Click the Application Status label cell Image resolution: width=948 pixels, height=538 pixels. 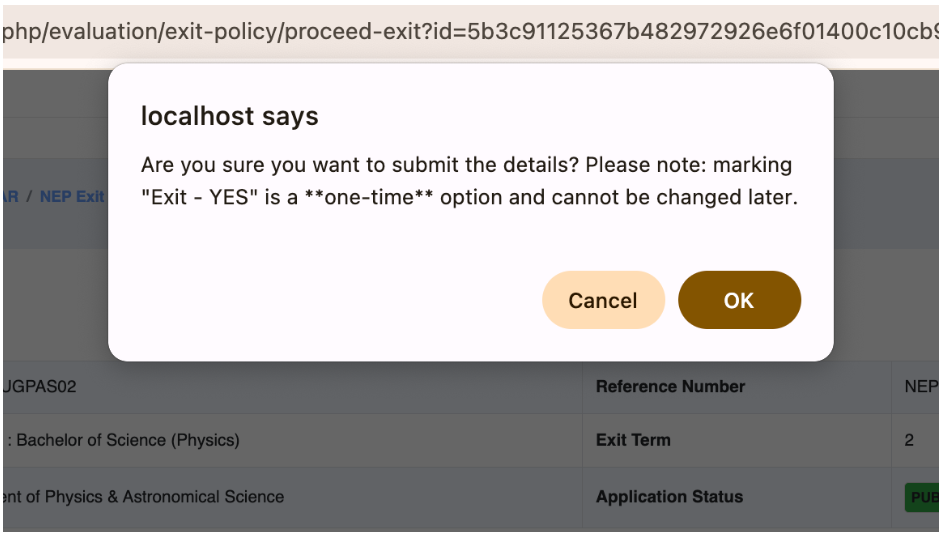pyautogui.click(x=669, y=496)
